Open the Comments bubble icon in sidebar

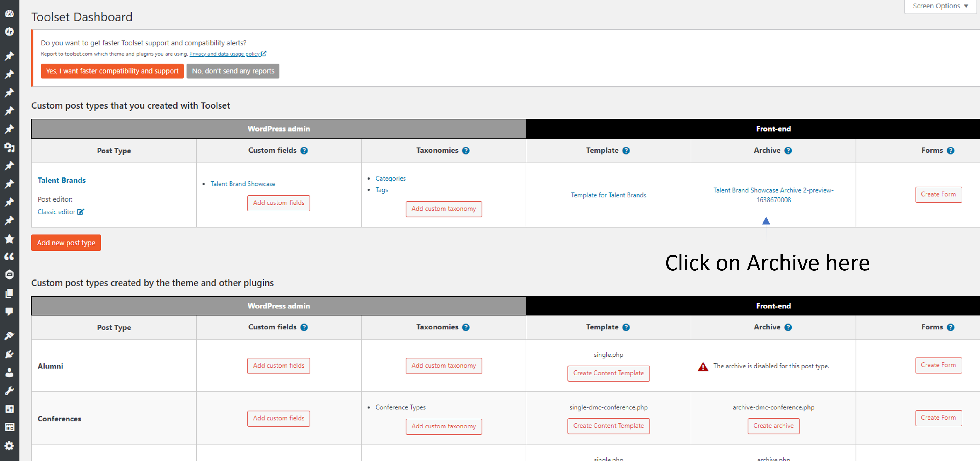9,312
